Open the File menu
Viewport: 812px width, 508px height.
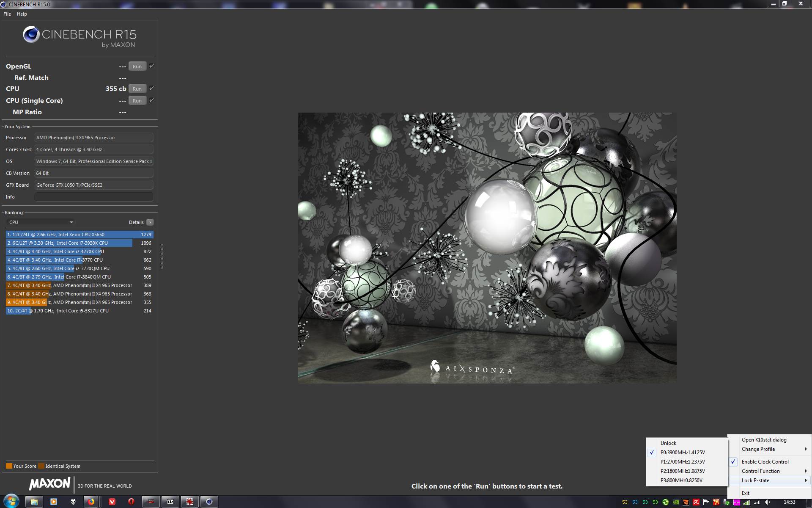[7, 14]
